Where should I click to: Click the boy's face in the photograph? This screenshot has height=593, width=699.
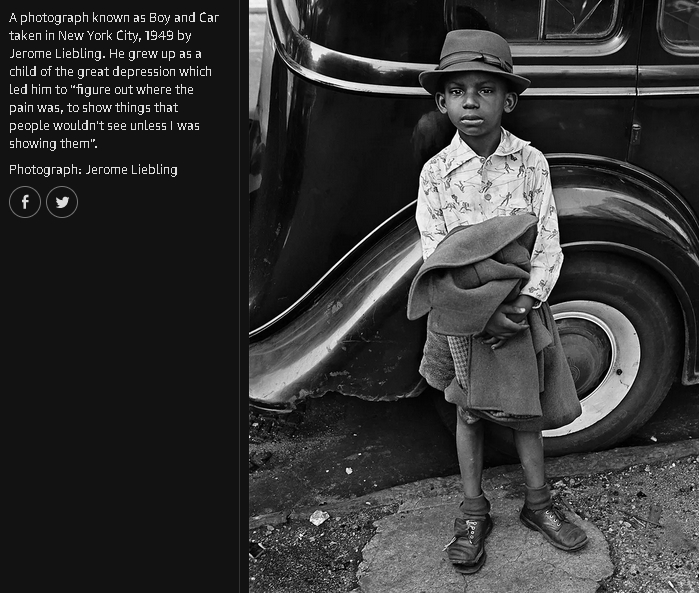click(x=475, y=108)
